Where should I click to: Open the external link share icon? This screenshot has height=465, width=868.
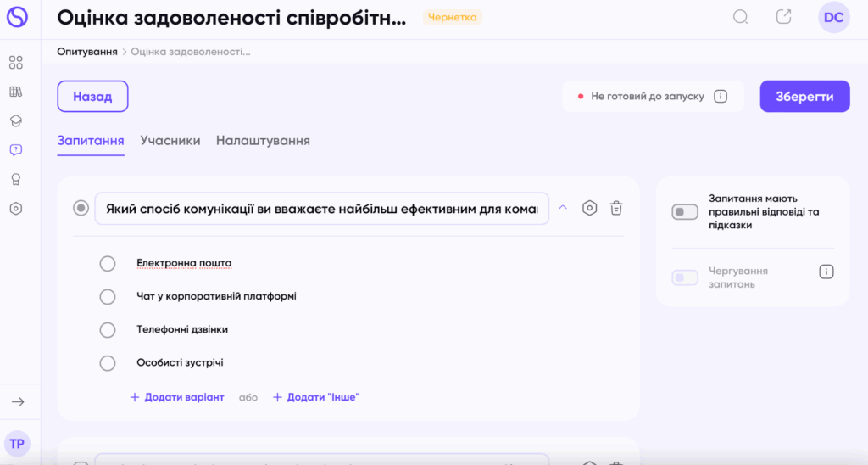click(x=784, y=17)
